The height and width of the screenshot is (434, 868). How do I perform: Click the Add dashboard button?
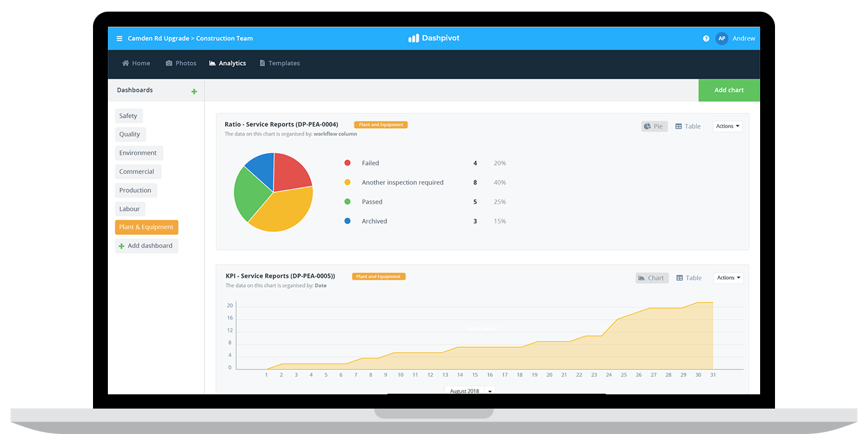tap(146, 246)
